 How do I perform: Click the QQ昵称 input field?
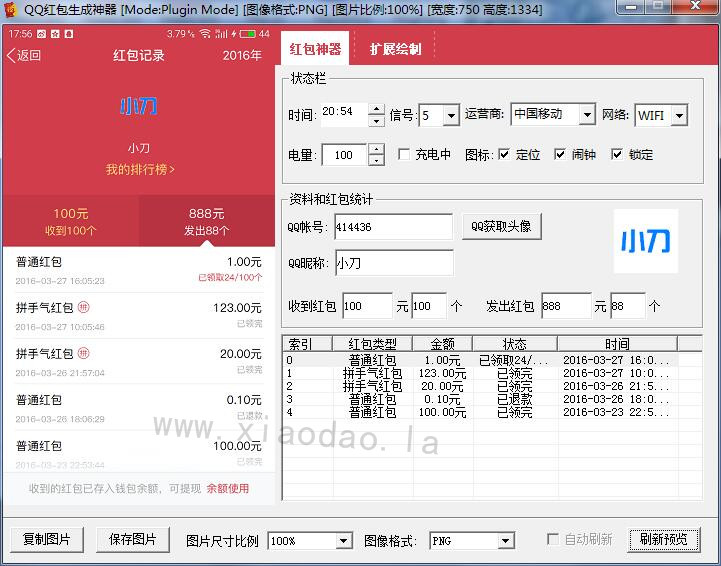tap(394, 263)
